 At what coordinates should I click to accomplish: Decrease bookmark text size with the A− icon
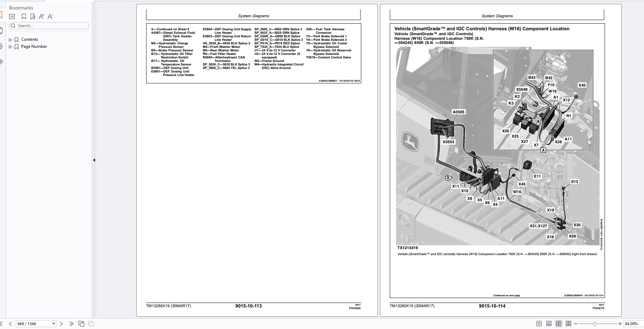[x=50, y=16]
